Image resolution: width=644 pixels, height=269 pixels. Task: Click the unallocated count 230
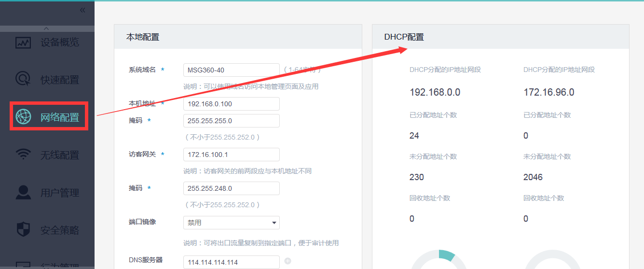pos(417,177)
